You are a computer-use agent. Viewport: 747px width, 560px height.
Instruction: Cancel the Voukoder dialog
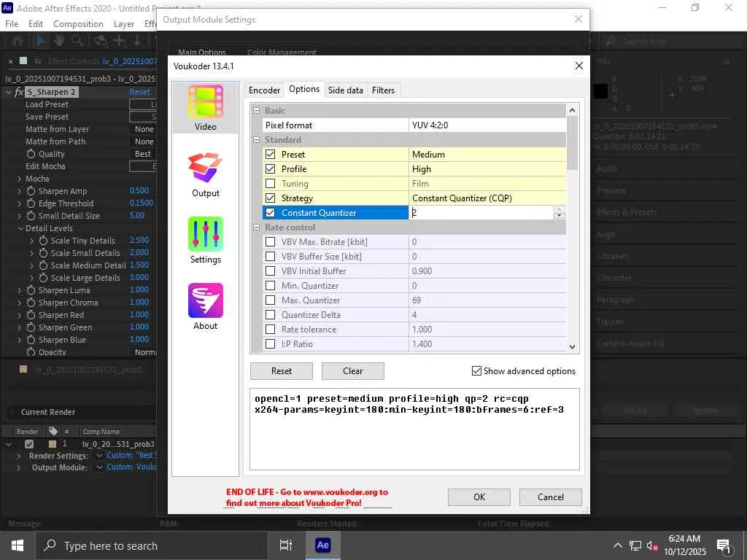point(550,497)
